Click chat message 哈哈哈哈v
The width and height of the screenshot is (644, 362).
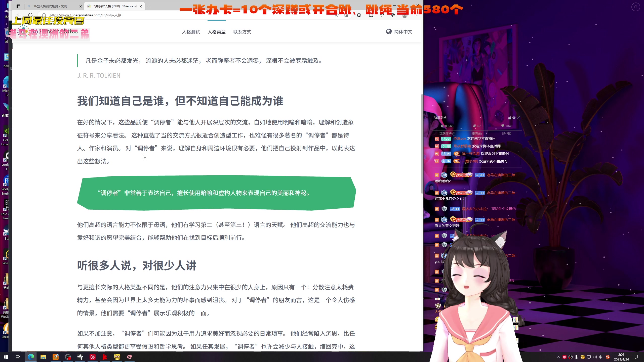point(442,181)
